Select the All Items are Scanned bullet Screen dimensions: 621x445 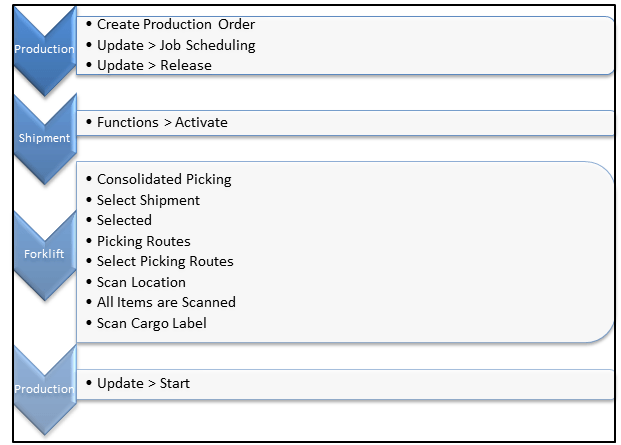(x=166, y=302)
